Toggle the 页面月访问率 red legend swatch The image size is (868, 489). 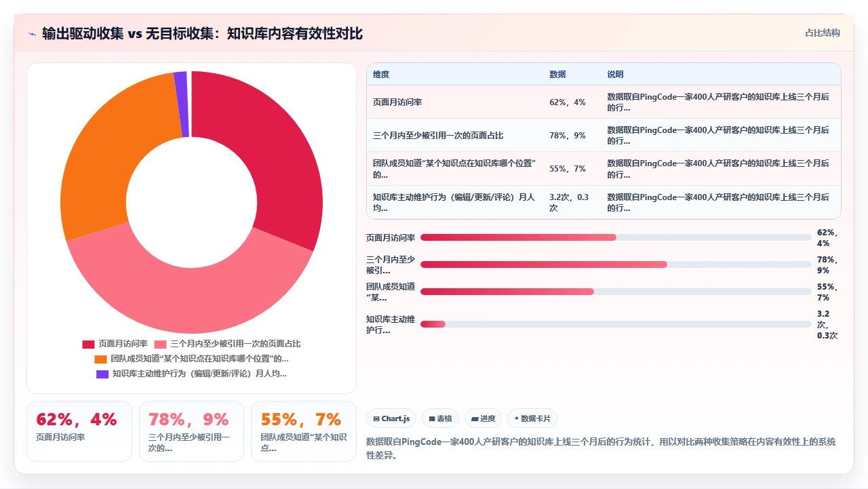point(88,344)
